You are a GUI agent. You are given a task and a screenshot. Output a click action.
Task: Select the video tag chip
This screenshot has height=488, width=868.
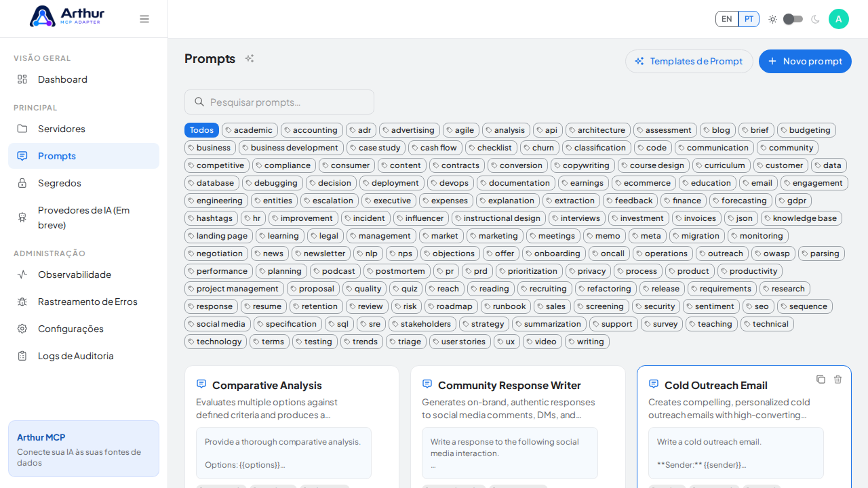tap(542, 342)
